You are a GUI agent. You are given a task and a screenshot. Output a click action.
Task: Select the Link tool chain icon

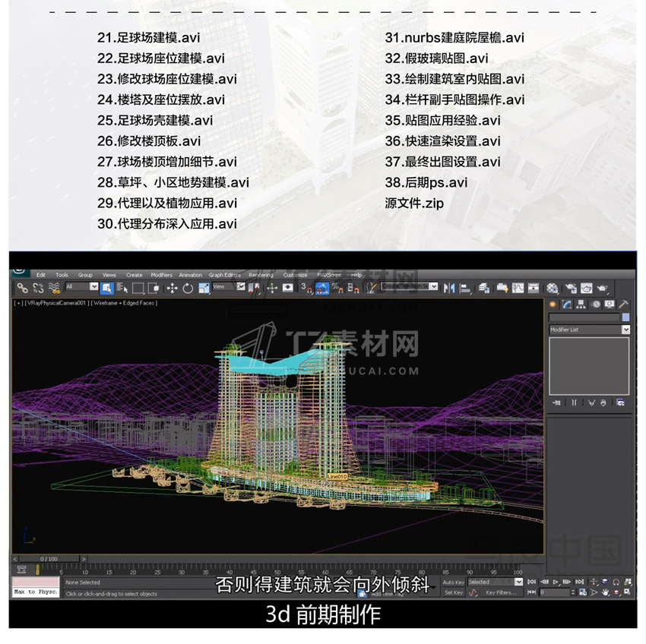(x=22, y=288)
